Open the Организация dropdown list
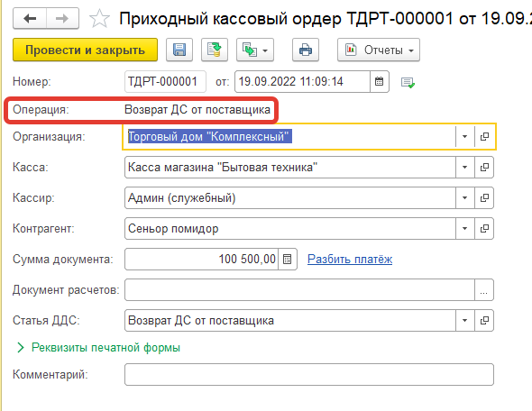This screenshot has height=411, width=532. [x=464, y=136]
